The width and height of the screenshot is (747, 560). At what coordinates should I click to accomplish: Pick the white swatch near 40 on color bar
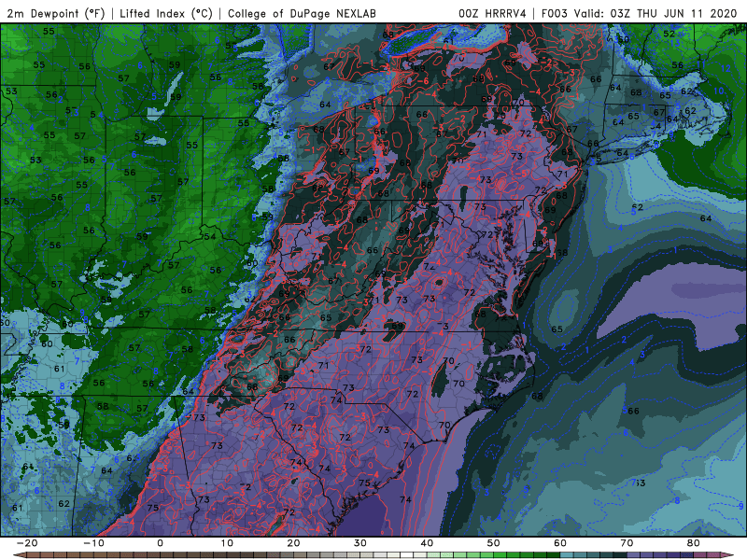pyautogui.click(x=406, y=554)
